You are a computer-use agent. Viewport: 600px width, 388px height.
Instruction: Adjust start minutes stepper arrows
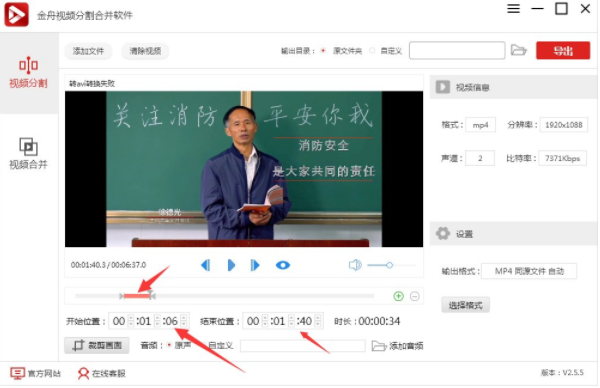(157, 321)
